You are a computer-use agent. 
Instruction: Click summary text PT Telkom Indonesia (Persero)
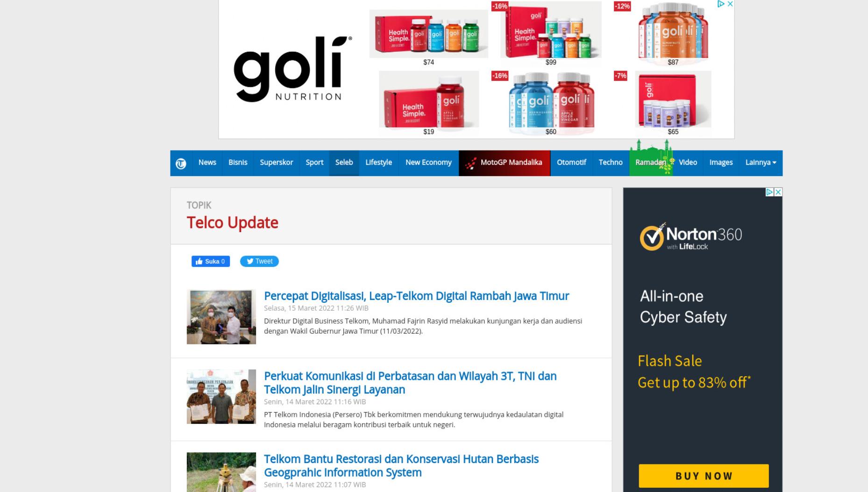click(413, 420)
